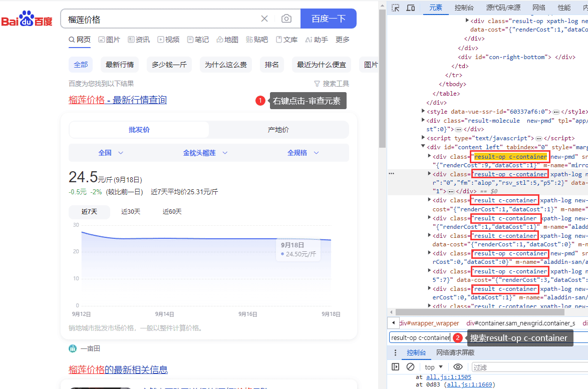Image resolution: width=588 pixels, height=389 pixels.
Task: Click the Baidu search input field
Action: tap(161, 19)
